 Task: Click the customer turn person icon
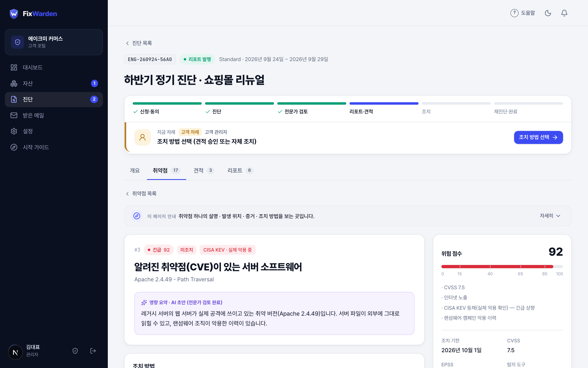click(142, 137)
